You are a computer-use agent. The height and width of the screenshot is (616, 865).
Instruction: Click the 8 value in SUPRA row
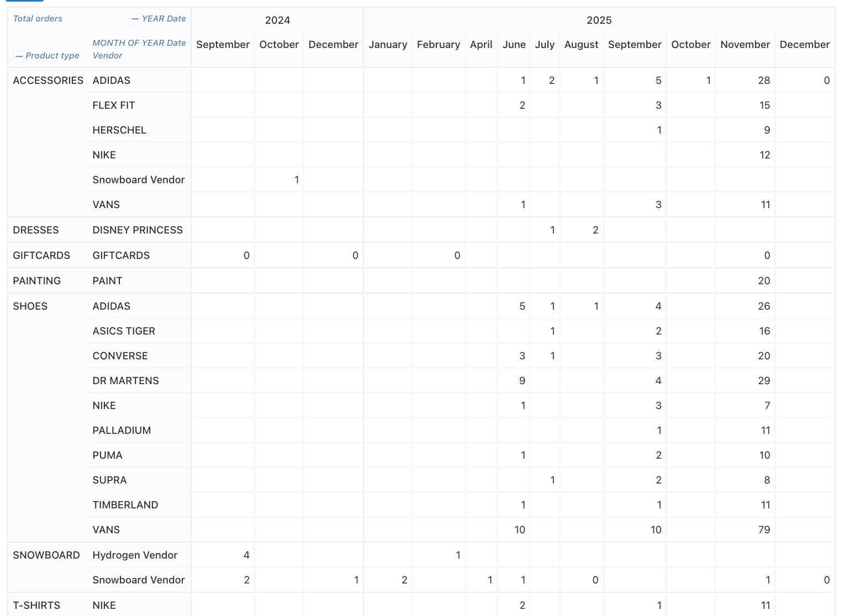(767, 480)
